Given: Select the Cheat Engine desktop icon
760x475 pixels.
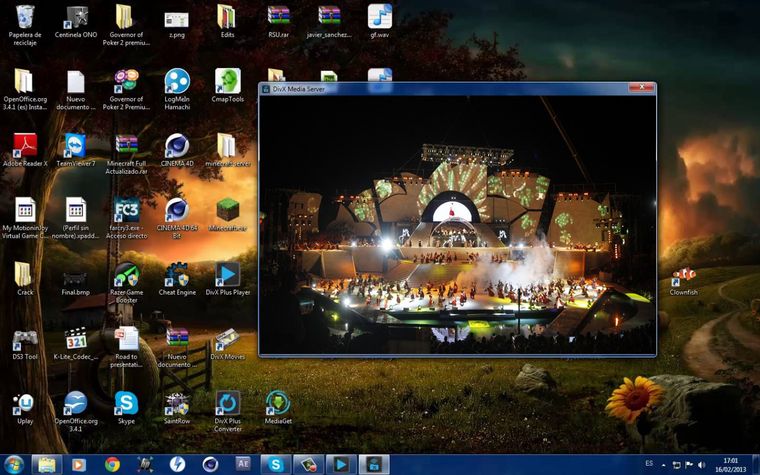Looking at the screenshot, I should 177,275.
